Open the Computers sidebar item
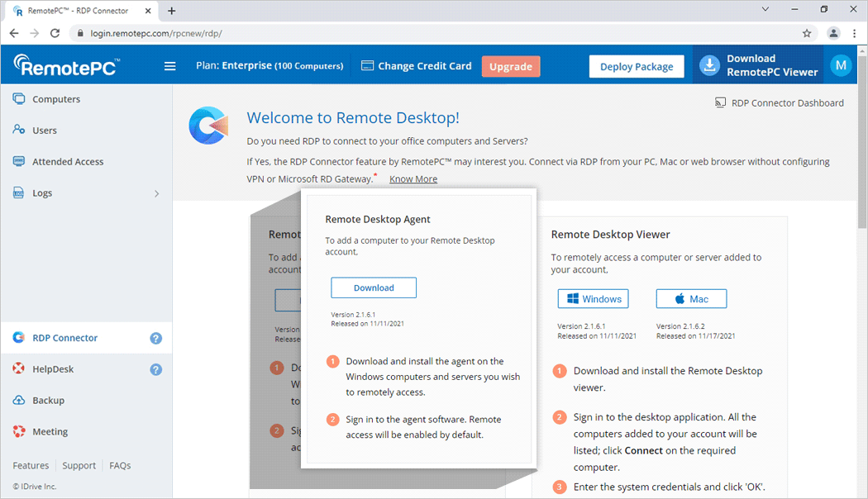 click(56, 99)
